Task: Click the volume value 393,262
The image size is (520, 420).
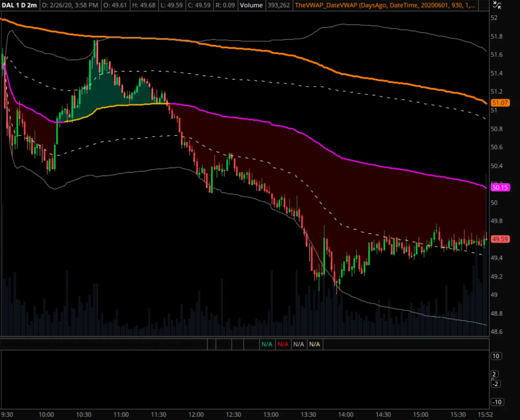Action: click(x=279, y=5)
